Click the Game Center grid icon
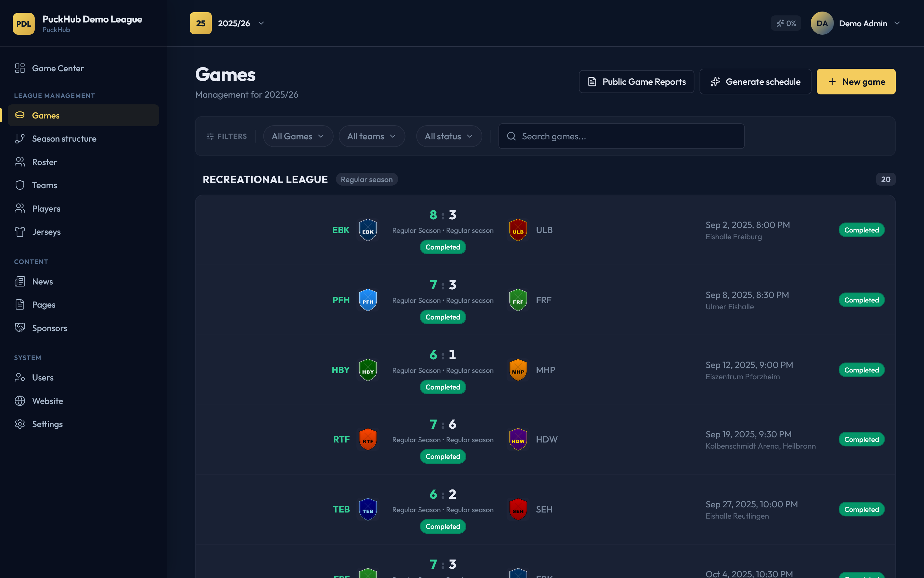Screen dimensions: 924x578 [x=20, y=68]
